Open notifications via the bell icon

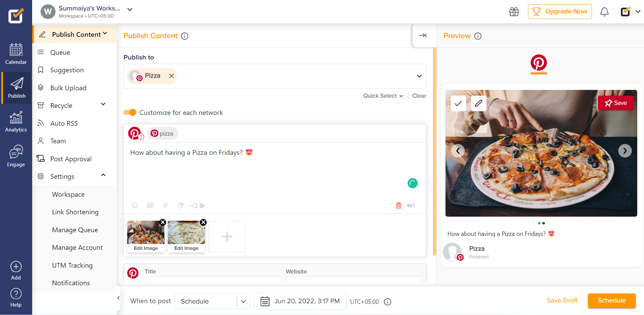pos(604,11)
